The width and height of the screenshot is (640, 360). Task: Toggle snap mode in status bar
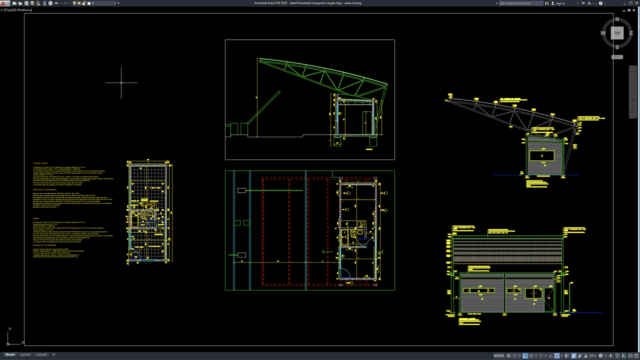pyautogui.click(x=515, y=356)
